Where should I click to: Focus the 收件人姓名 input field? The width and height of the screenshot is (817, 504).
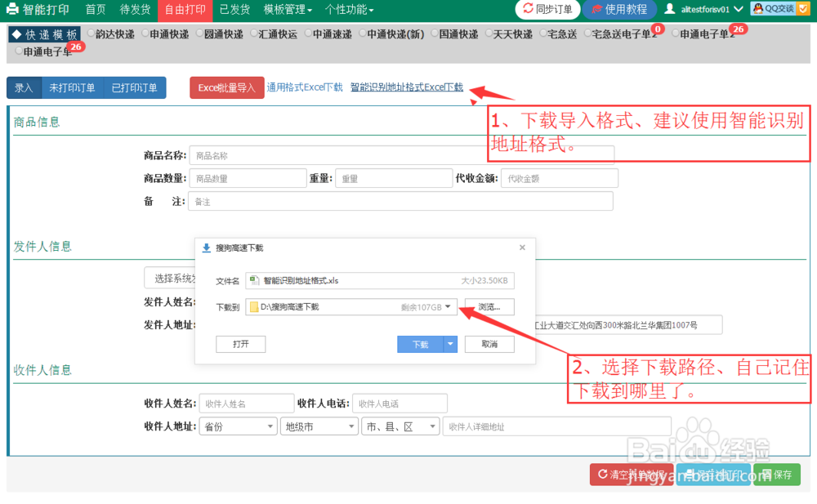click(247, 404)
